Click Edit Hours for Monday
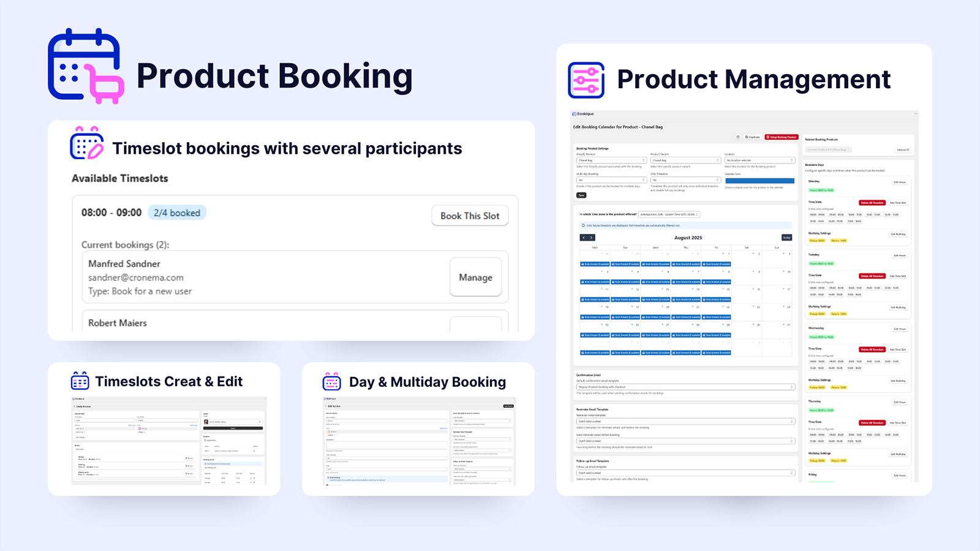The image size is (980, 551). (900, 182)
